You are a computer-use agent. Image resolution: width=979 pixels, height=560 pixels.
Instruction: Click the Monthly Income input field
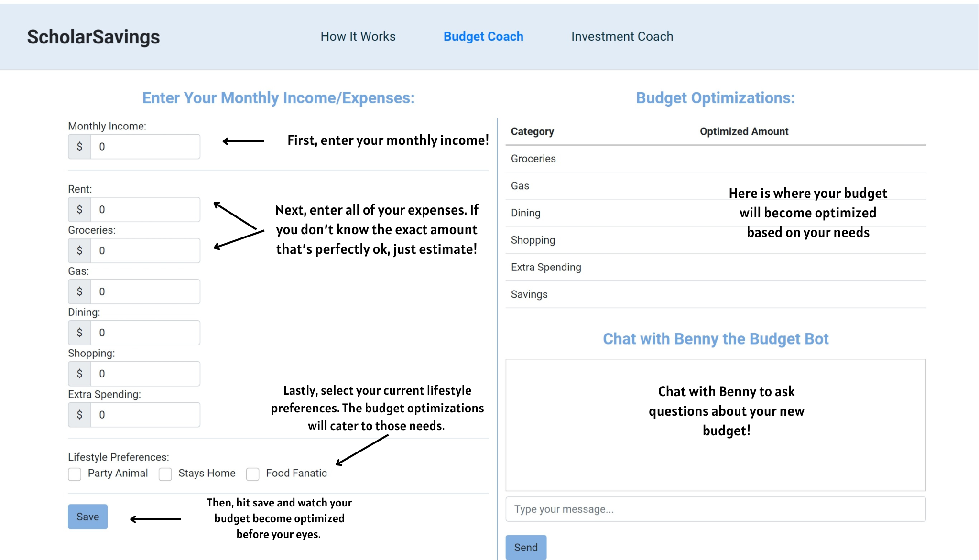point(145,147)
